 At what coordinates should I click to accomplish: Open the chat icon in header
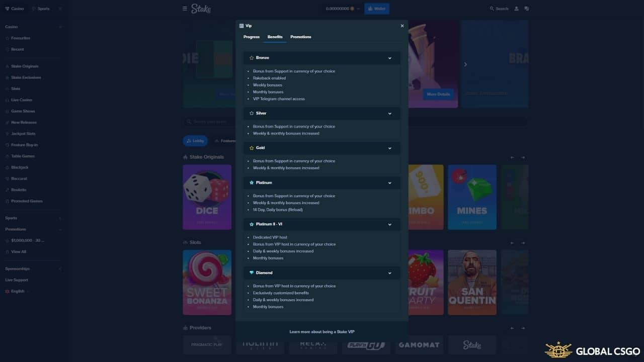527,9
